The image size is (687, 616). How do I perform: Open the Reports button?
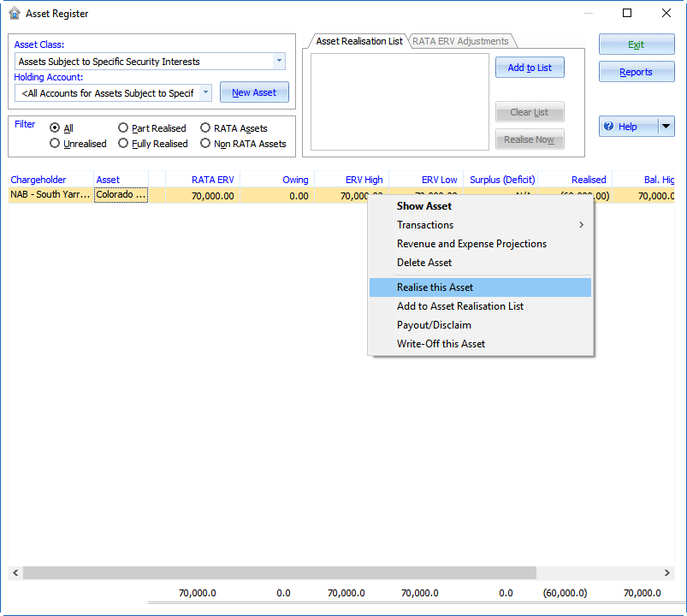click(636, 72)
